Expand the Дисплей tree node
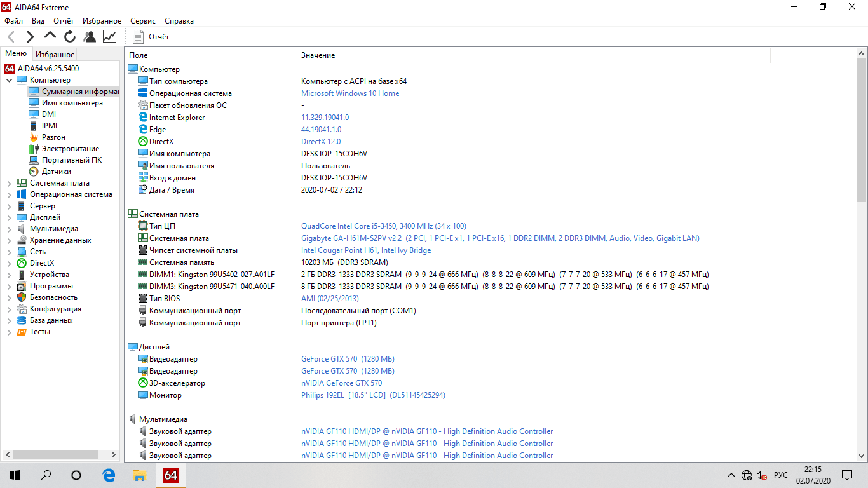The height and width of the screenshot is (488, 868). coord(9,217)
